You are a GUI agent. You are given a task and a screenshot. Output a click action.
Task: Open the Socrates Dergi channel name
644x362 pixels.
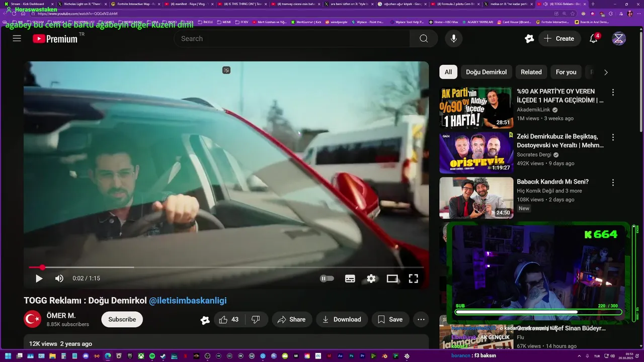[535, 155]
